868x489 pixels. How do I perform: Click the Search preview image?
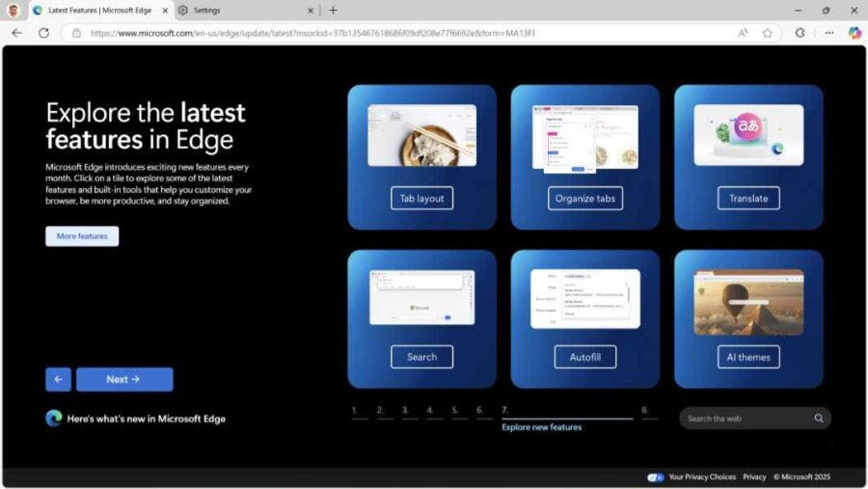[421, 297]
